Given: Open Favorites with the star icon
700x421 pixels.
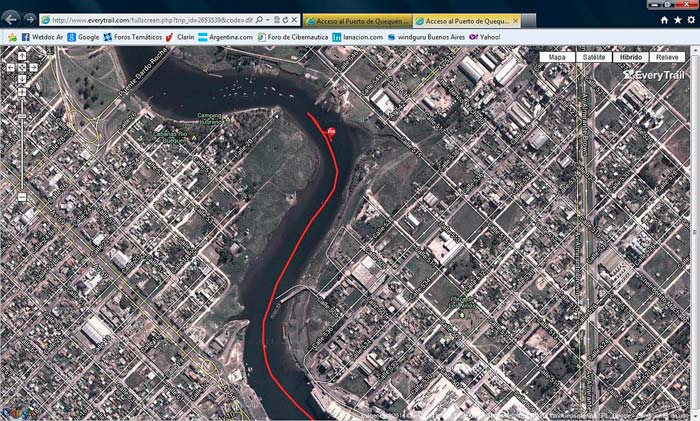Looking at the screenshot, I should point(677,19).
